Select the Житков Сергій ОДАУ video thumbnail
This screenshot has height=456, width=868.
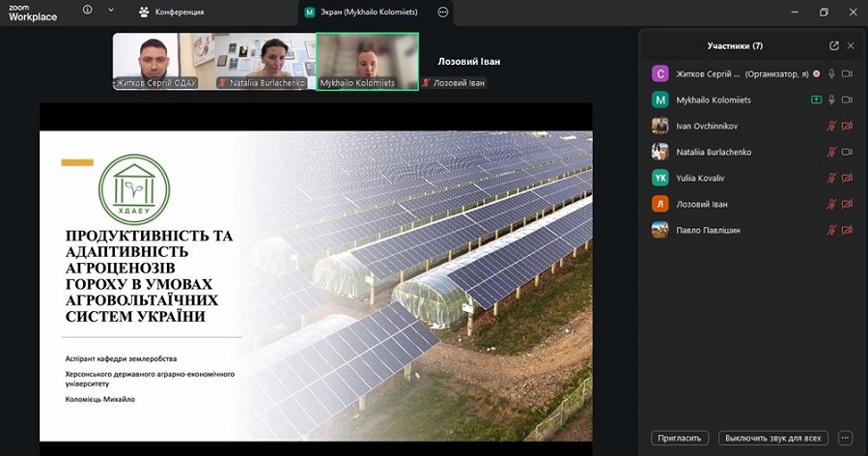(x=154, y=61)
